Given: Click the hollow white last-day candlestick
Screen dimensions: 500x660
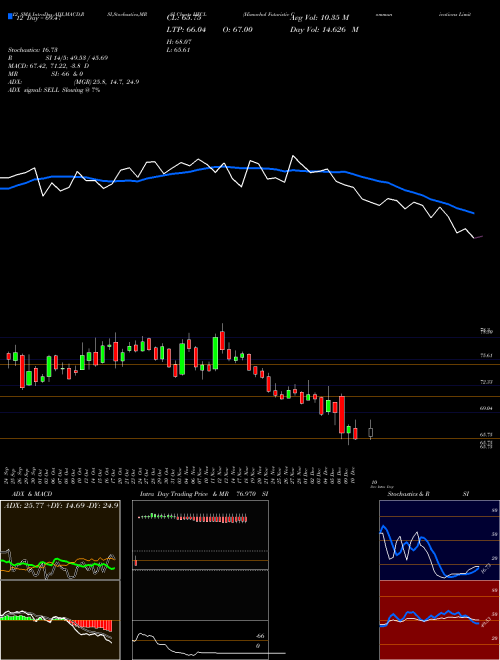Looking at the screenshot, I should coord(370,432).
